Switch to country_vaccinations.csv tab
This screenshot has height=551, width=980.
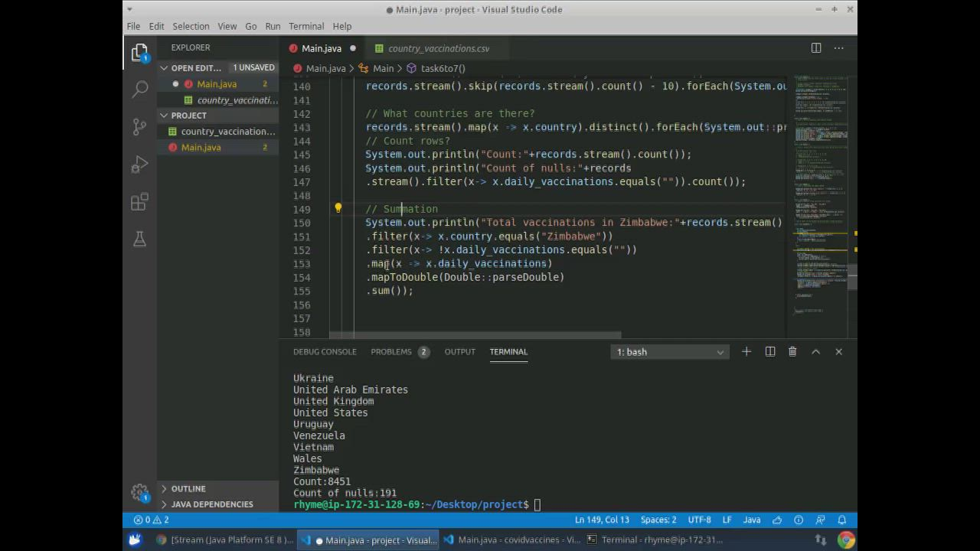[x=438, y=48]
